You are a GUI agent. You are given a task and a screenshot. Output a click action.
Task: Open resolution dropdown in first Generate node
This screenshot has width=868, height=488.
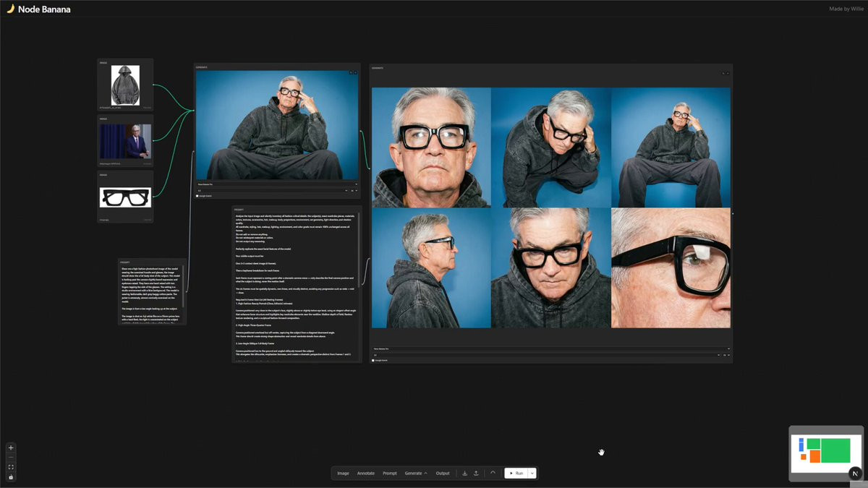coord(354,191)
